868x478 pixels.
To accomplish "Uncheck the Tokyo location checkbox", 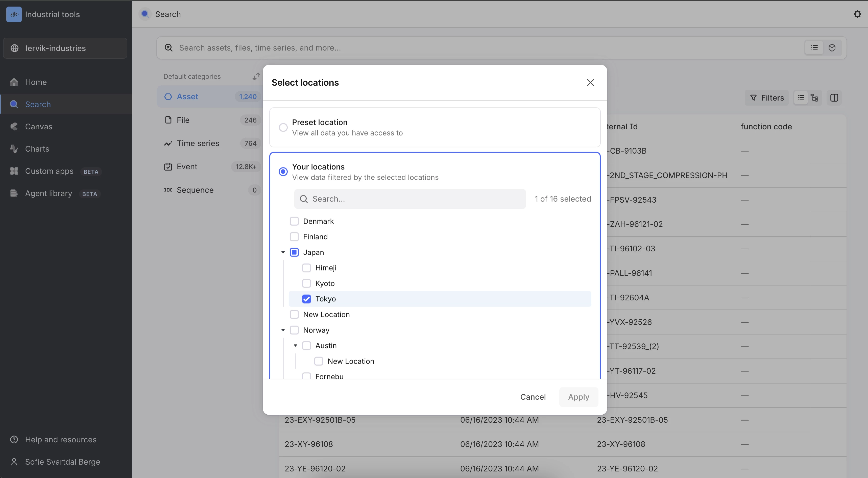I will coord(306,299).
